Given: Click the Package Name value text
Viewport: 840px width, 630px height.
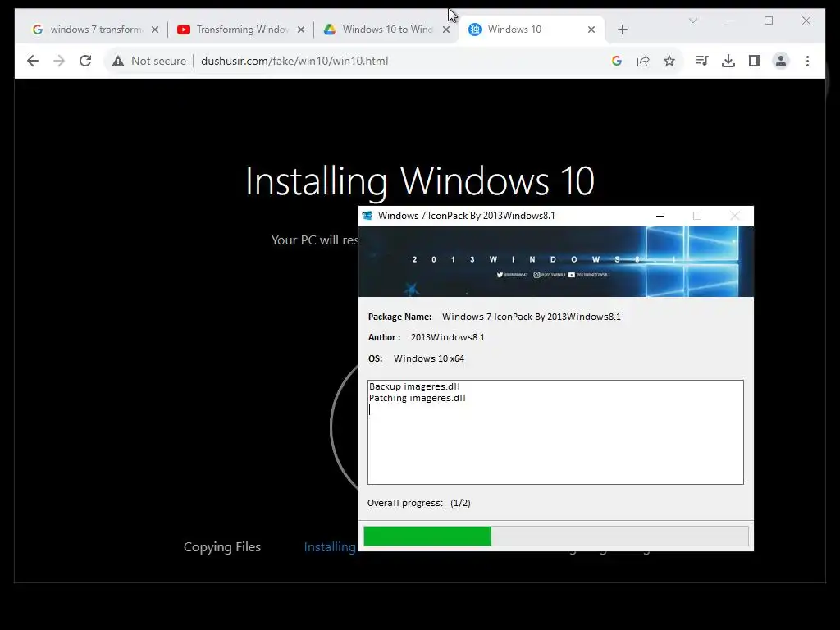Looking at the screenshot, I should (x=532, y=317).
